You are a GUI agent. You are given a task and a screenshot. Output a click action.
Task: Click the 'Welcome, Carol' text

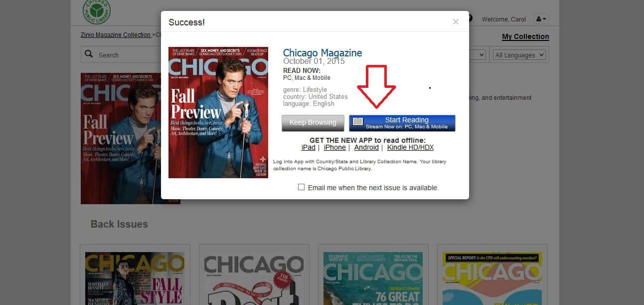pyautogui.click(x=504, y=19)
